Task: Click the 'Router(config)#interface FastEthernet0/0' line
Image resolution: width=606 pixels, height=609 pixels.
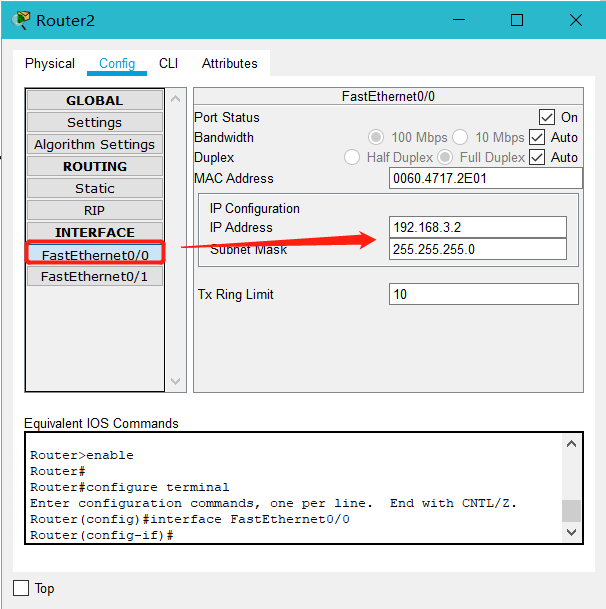Action: pos(190,519)
